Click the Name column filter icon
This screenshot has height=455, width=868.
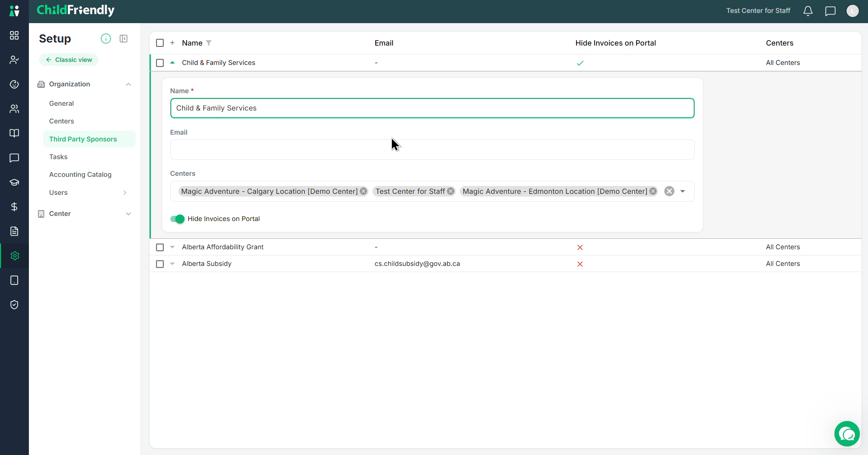pyautogui.click(x=209, y=43)
